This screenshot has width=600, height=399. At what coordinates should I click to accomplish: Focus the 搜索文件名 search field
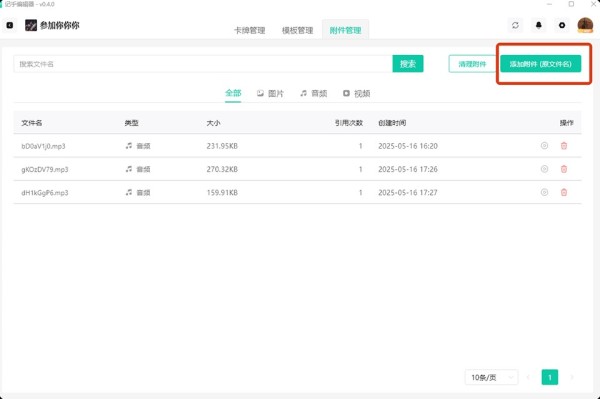click(203, 64)
